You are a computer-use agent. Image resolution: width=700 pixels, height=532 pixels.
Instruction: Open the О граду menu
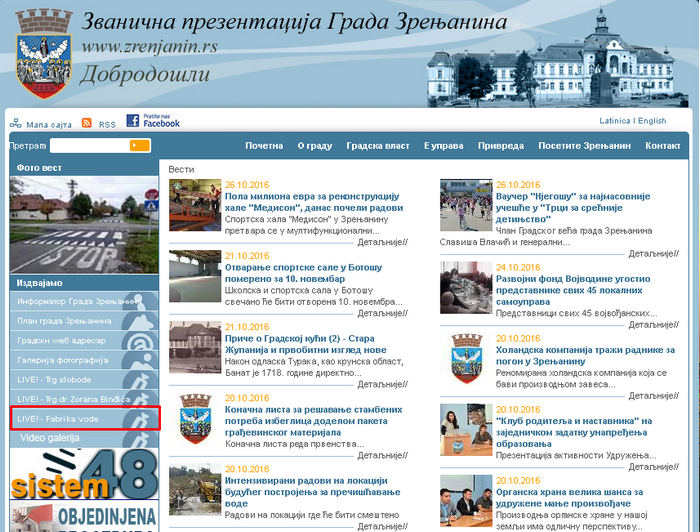pyautogui.click(x=315, y=145)
